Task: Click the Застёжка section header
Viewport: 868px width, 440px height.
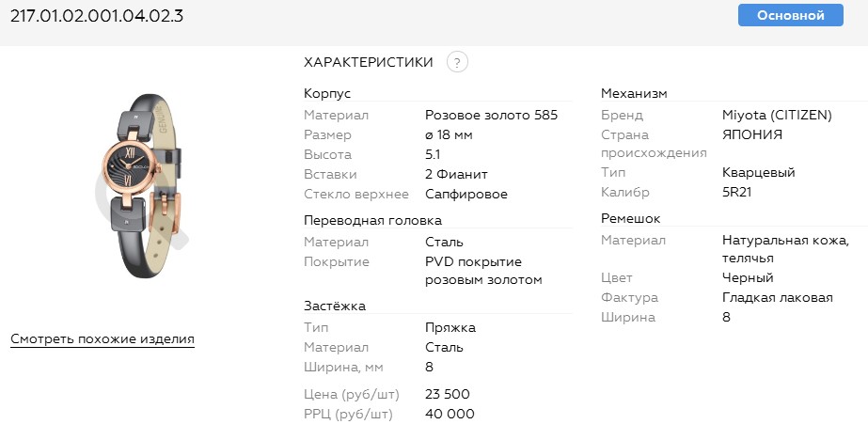Action: tap(335, 306)
